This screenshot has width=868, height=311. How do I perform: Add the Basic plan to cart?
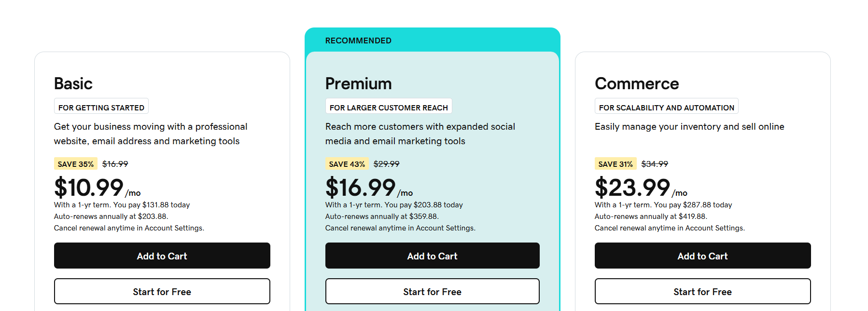coord(162,256)
